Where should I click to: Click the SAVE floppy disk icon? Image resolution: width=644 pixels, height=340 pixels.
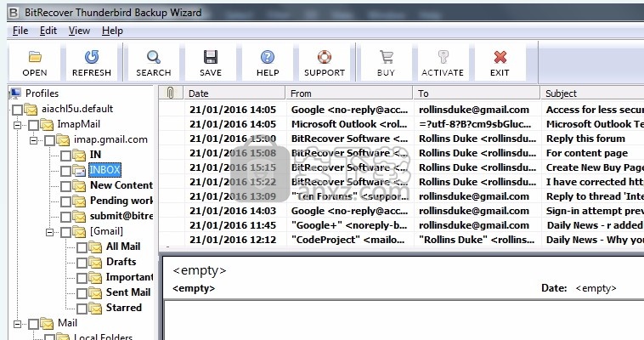pos(211,57)
